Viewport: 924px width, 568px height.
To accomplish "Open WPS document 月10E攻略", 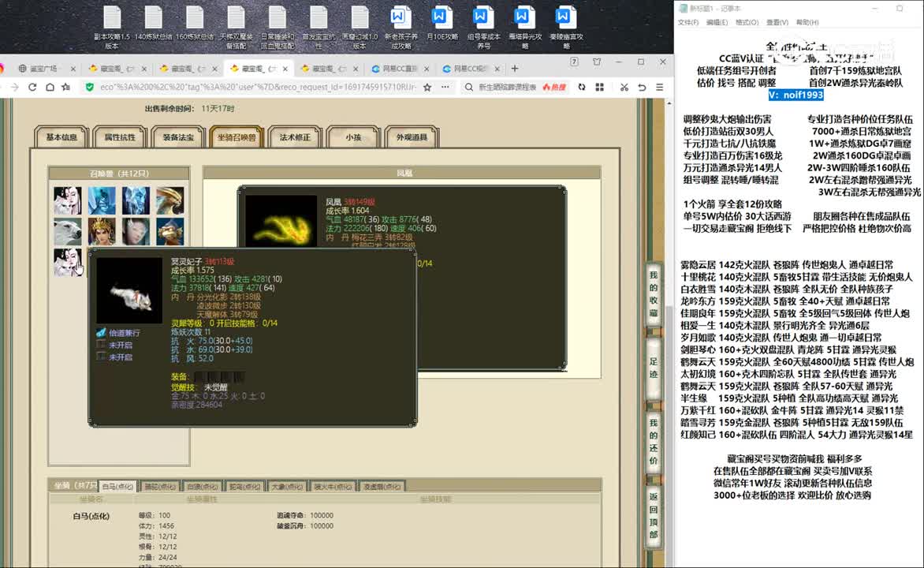I will [442, 24].
